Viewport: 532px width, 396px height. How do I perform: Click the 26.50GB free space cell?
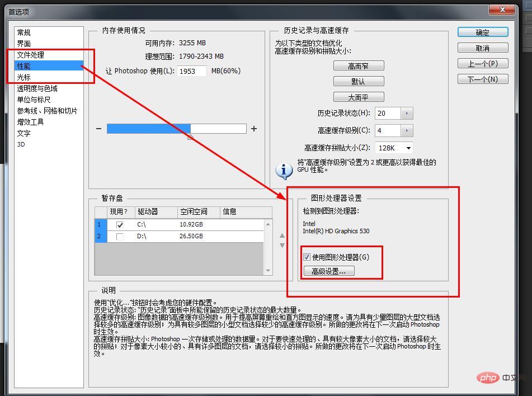[x=191, y=236]
